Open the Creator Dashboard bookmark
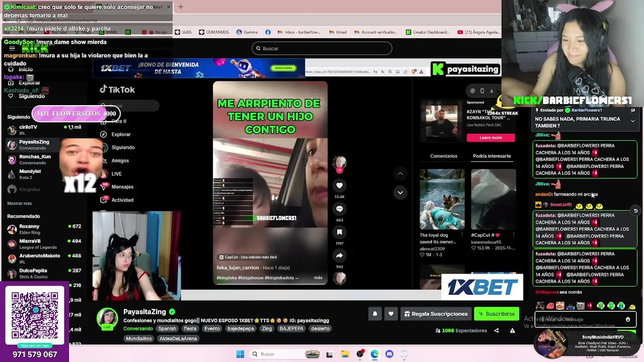The height and width of the screenshot is (362, 644). (x=427, y=32)
